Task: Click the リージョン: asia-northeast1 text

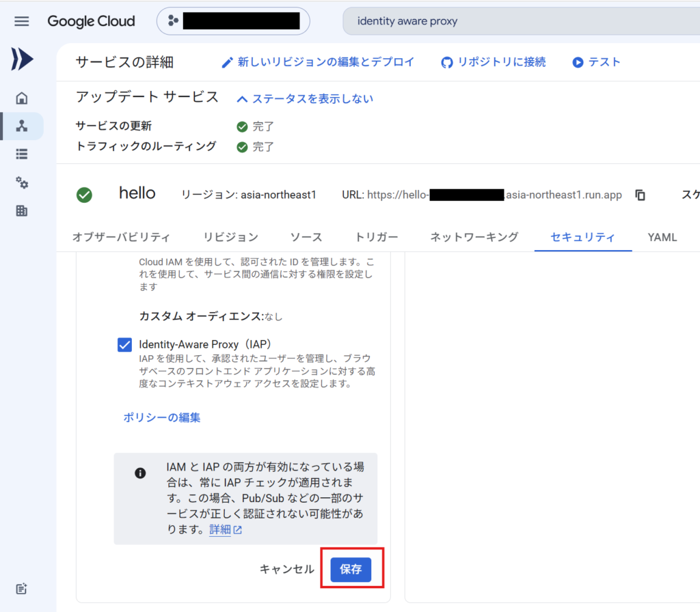Action: tap(249, 195)
